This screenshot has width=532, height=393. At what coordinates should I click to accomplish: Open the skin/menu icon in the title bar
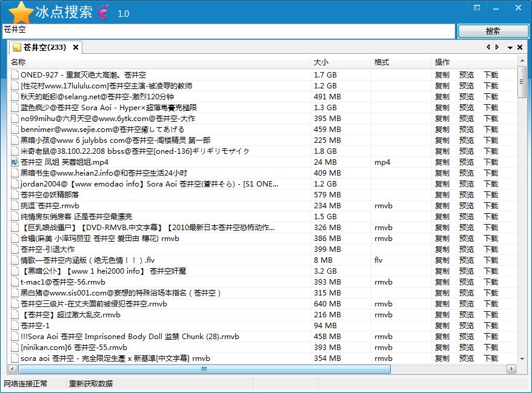tap(477, 7)
